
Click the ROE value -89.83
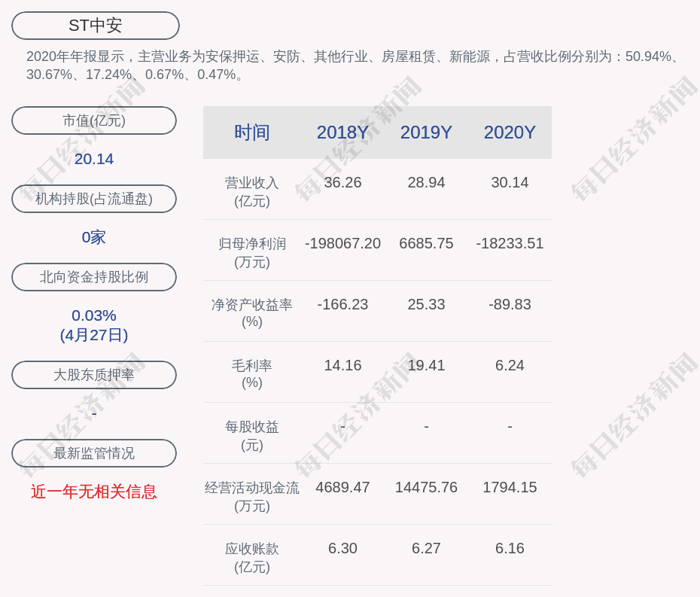click(x=510, y=304)
